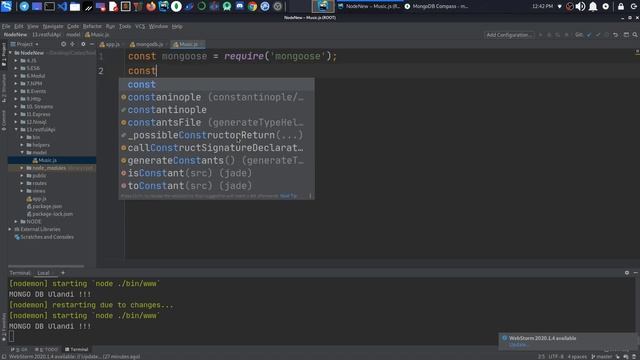Open Google Chrome from the panel
The image size is (640, 360).
click(252, 6)
